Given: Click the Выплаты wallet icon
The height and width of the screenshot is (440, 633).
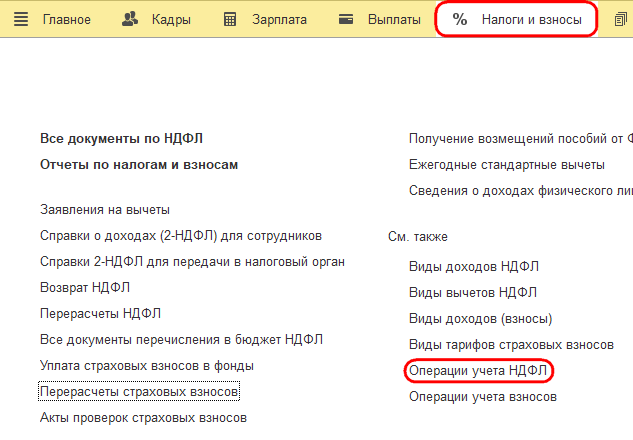Looking at the screenshot, I should 346,19.
